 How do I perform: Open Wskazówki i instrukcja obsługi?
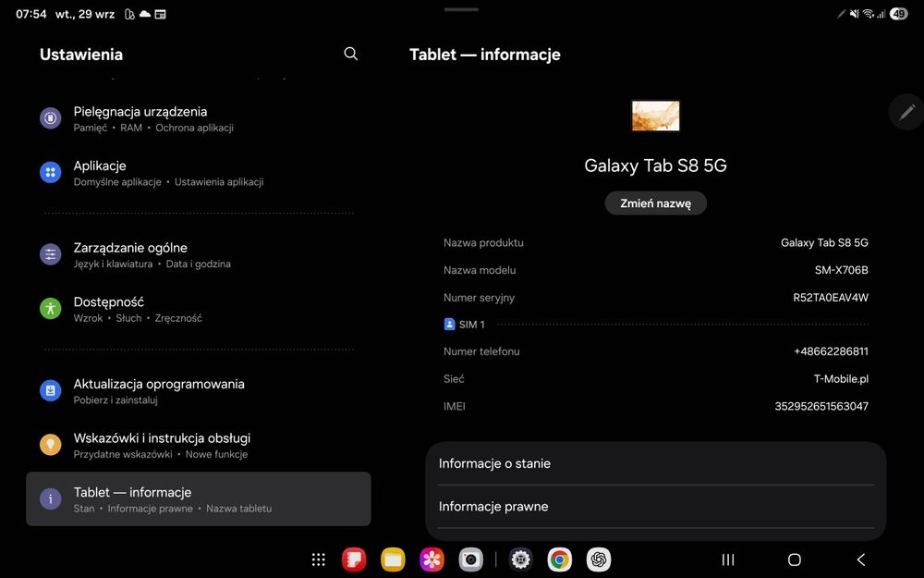(198, 446)
